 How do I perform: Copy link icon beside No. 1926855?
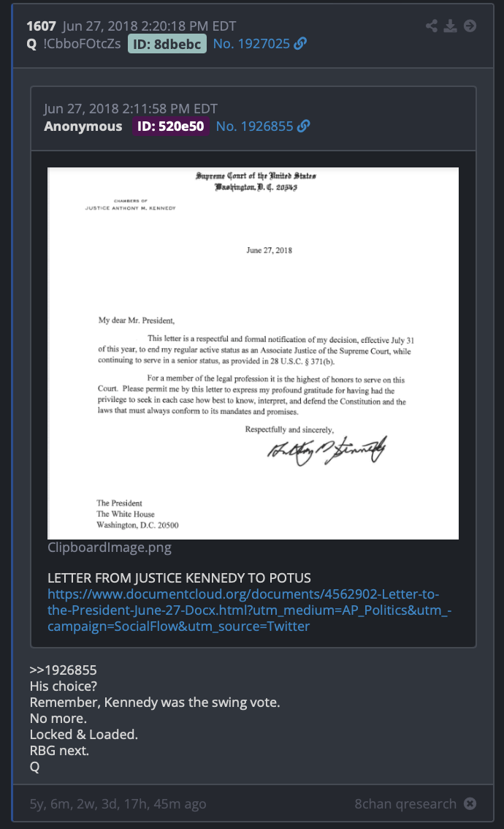[304, 126]
